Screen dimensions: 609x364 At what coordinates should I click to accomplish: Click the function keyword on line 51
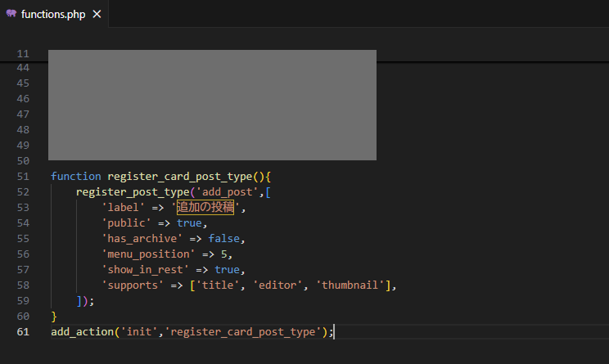(75, 176)
